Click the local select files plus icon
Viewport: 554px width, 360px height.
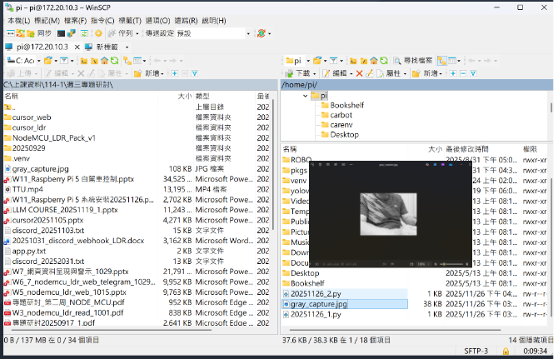(175, 73)
